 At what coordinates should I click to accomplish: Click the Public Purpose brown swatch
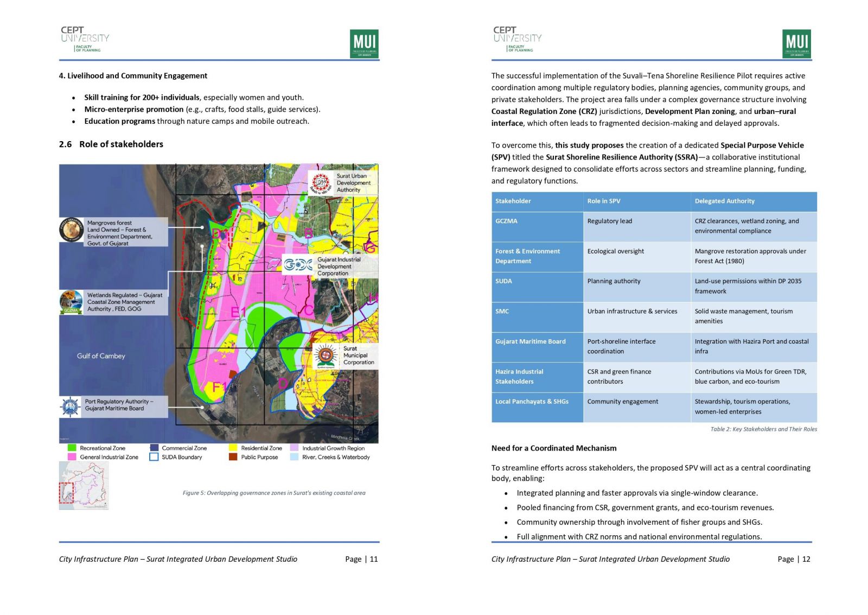(x=233, y=457)
